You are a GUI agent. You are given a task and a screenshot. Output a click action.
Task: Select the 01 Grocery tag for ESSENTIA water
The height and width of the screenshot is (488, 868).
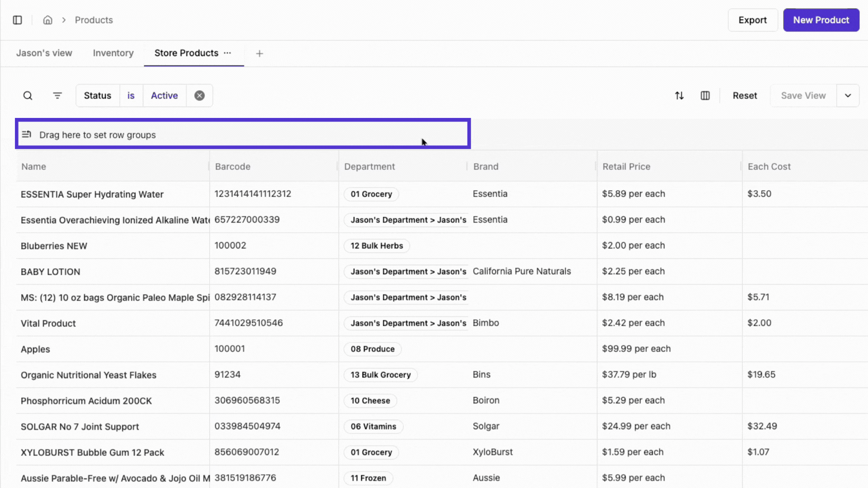[371, 194]
